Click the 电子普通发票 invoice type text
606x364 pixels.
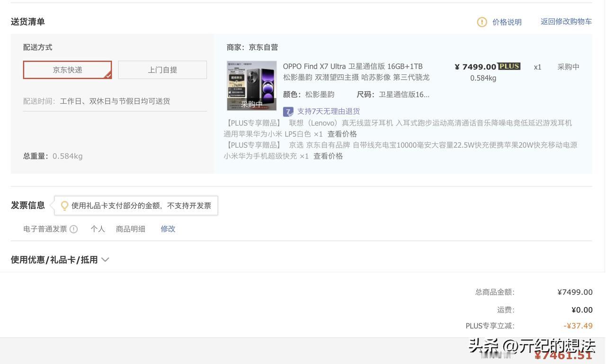(45, 229)
